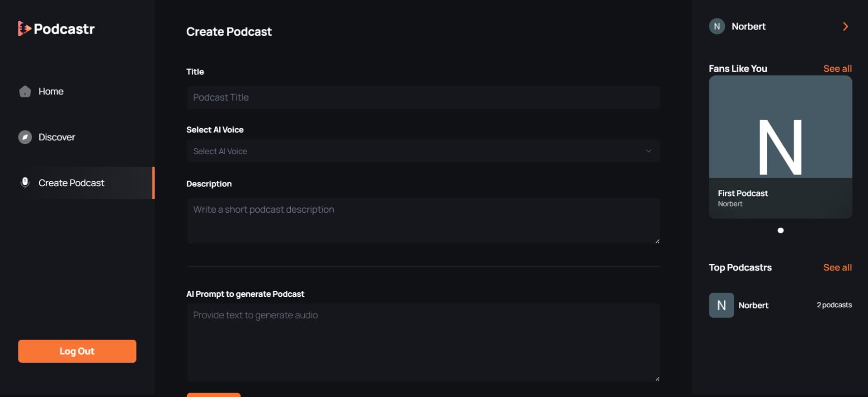The height and width of the screenshot is (397, 868).
Task: Click the Podcastr logo icon
Action: pyautogui.click(x=24, y=28)
